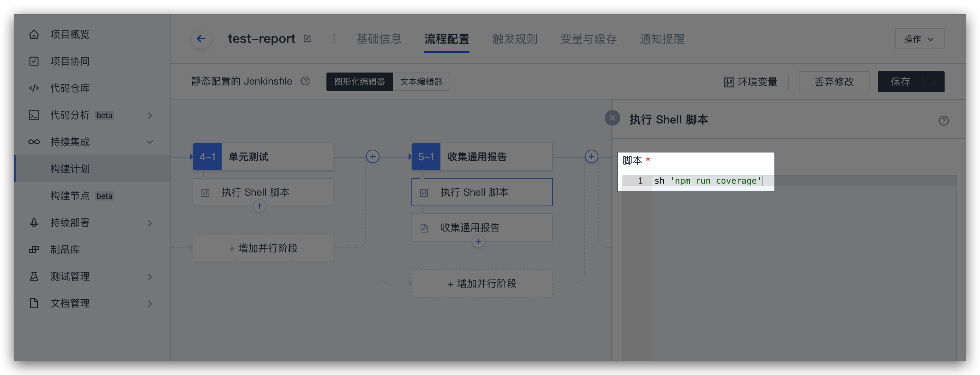Click the 丢弃修改 button
This screenshot has height=375, width=980.
834,82
